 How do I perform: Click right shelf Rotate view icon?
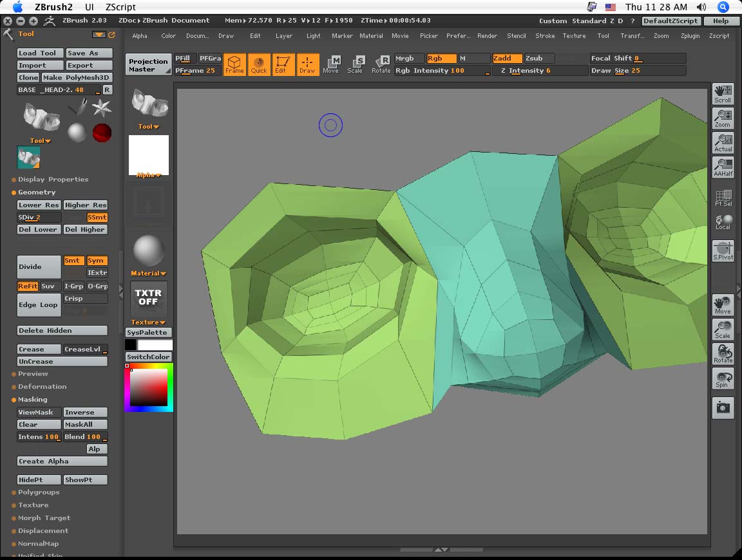coord(723,354)
